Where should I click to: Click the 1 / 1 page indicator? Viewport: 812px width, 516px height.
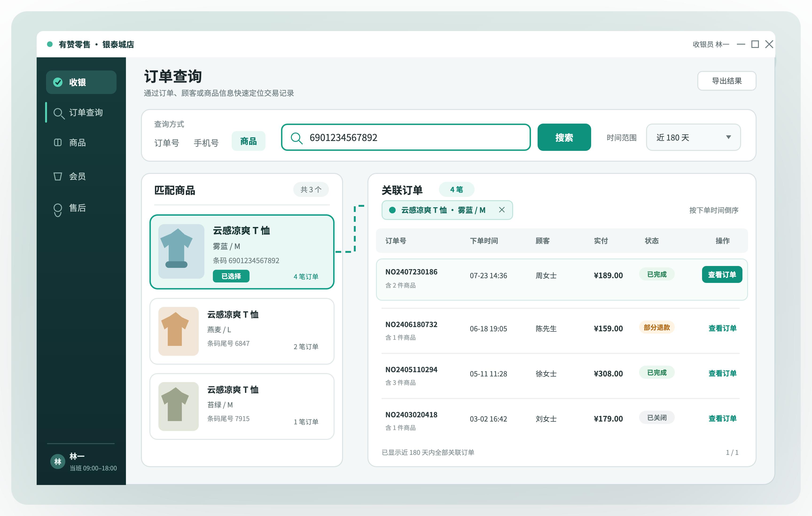pos(732,453)
